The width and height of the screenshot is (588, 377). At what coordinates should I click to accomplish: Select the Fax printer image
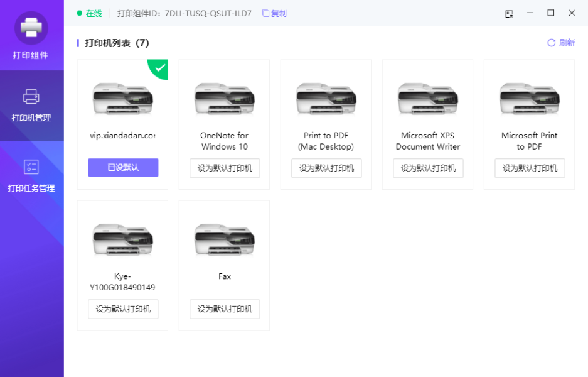click(x=225, y=239)
